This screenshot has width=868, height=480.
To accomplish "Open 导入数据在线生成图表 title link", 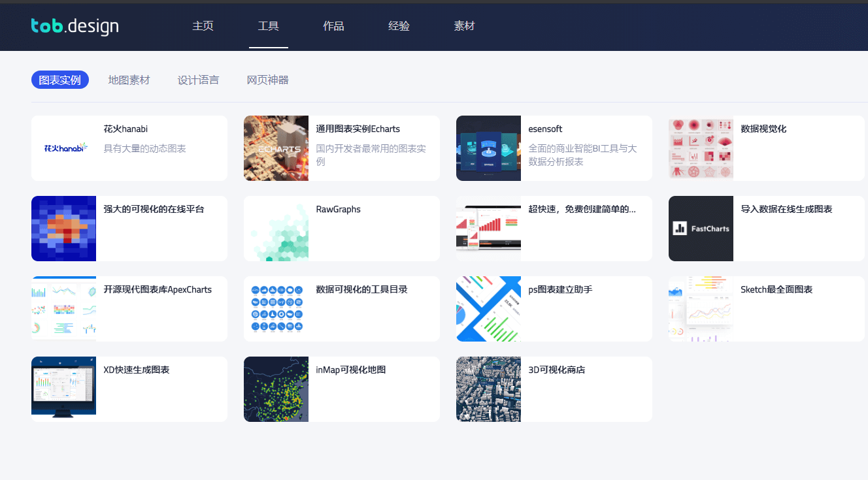I will [786, 209].
